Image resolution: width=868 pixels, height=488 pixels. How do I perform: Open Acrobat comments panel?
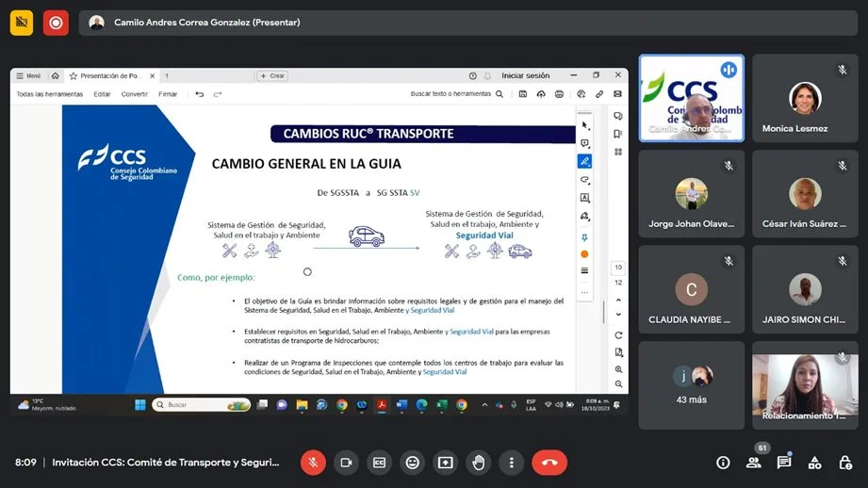pyautogui.click(x=618, y=116)
